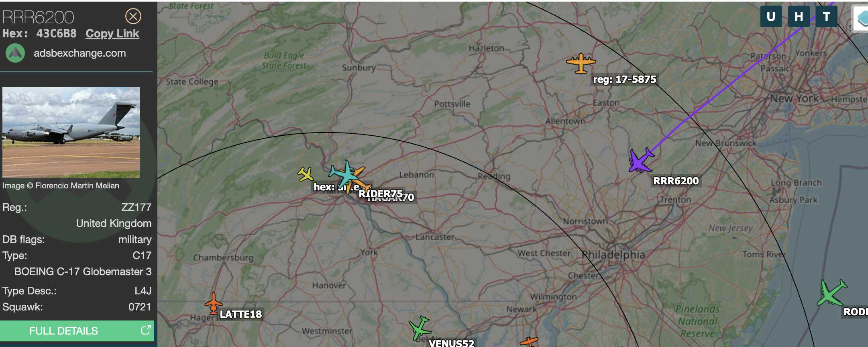Click the green aircraft off the New Jersey coast
Viewport: 868px width, 347px height.
(832, 293)
